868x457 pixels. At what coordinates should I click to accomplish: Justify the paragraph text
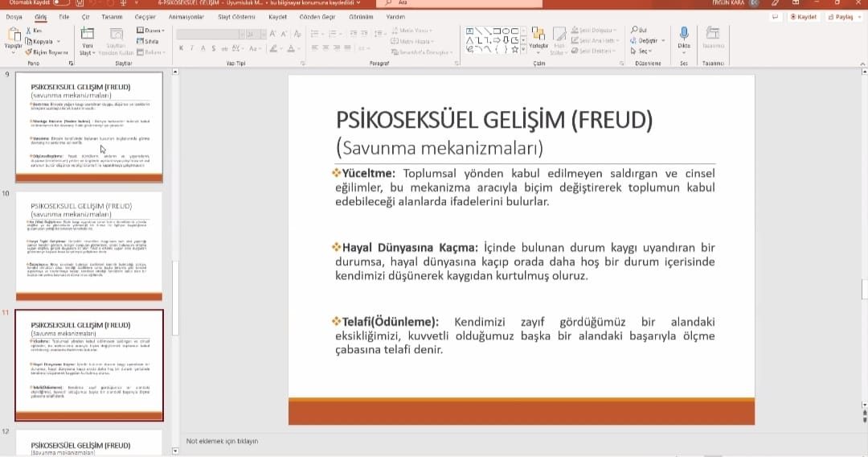(348, 49)
